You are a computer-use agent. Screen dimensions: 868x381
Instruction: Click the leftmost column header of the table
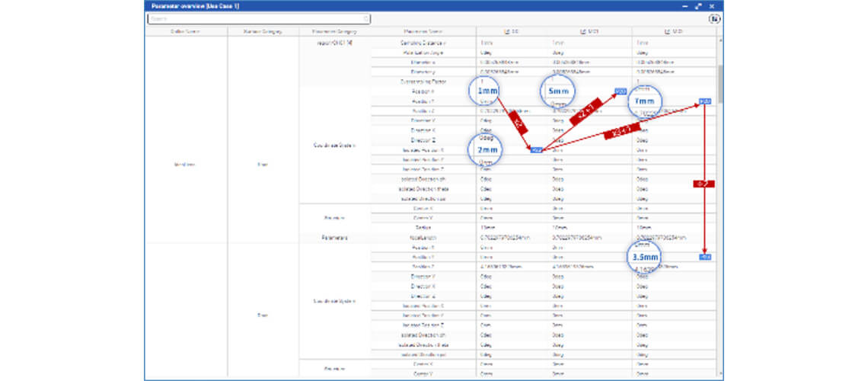(186, 32)
